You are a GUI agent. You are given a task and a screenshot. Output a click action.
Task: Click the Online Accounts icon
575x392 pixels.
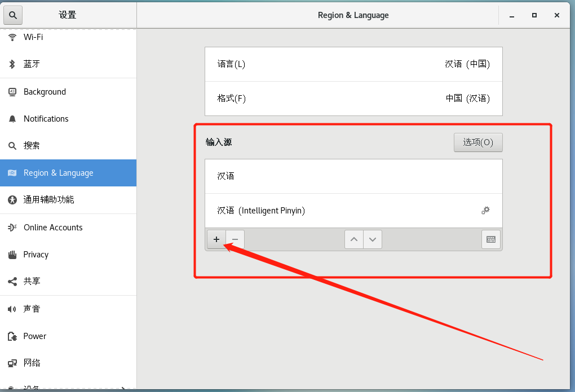(12, 228)
